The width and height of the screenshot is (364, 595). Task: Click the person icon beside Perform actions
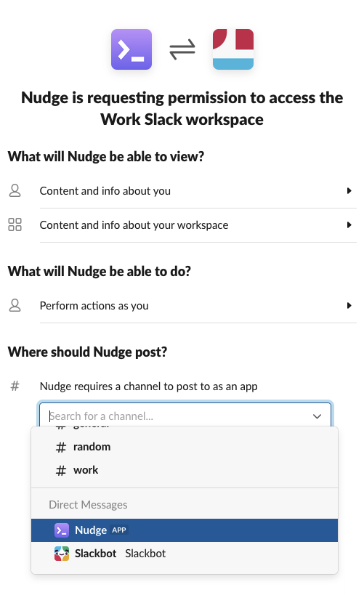(x=15, y=305)
